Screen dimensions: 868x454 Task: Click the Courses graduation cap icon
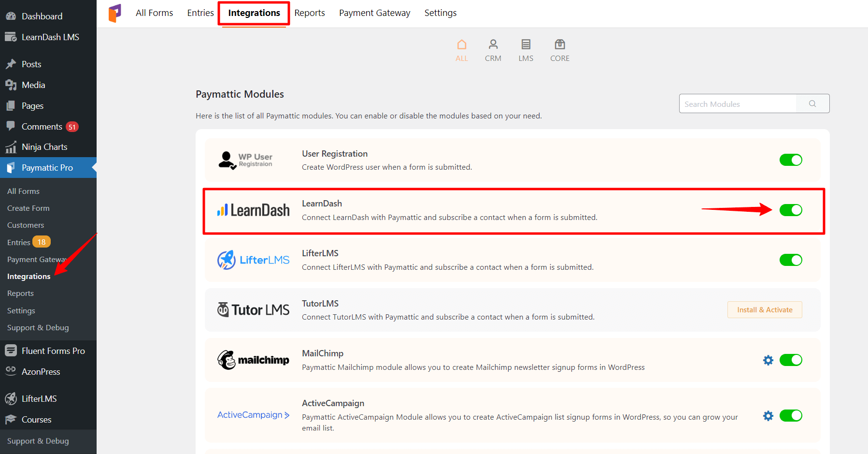coord(11,419)
